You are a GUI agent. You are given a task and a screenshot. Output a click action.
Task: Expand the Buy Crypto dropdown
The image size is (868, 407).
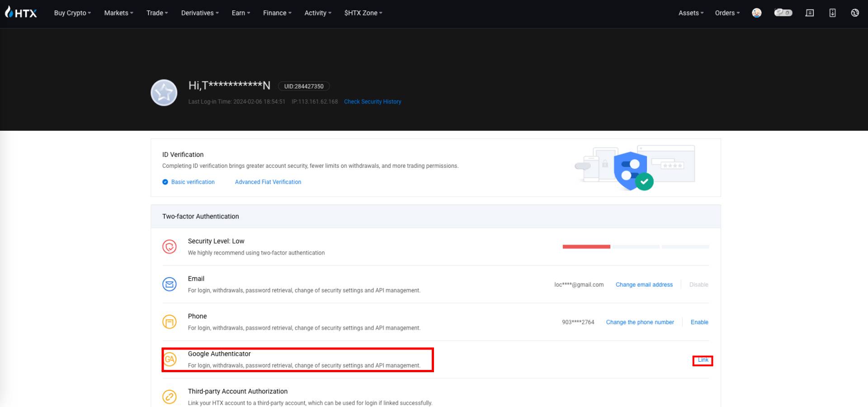point(72,13)
